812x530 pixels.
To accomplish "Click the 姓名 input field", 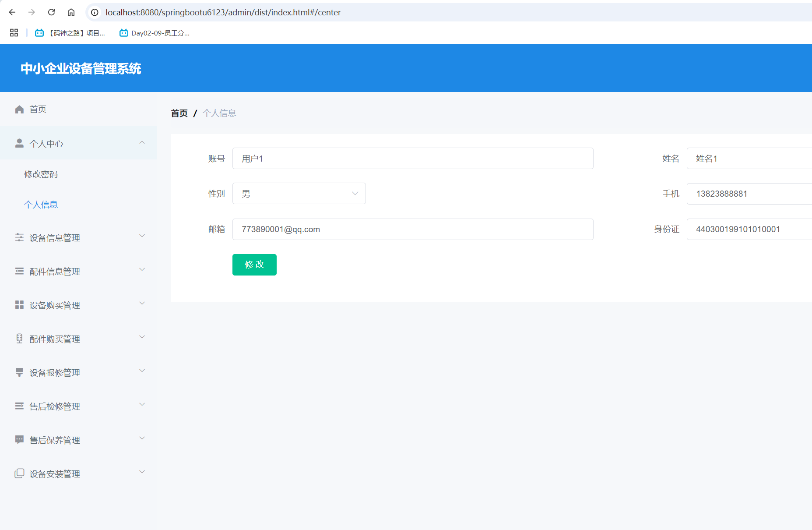I will 749,159.
